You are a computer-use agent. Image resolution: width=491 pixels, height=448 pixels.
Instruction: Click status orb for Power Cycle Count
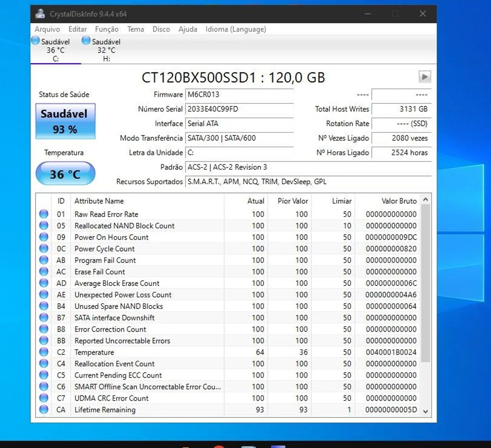(x=44, y=248)
